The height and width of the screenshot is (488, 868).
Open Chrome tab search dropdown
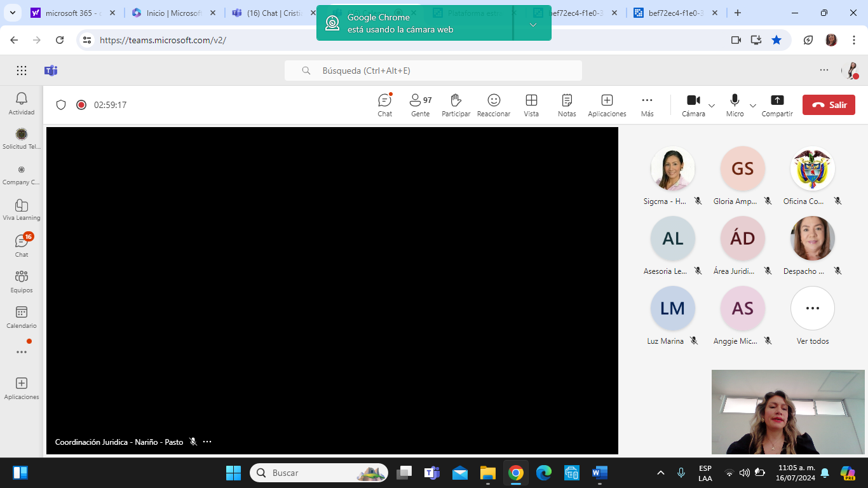[14, 13]
